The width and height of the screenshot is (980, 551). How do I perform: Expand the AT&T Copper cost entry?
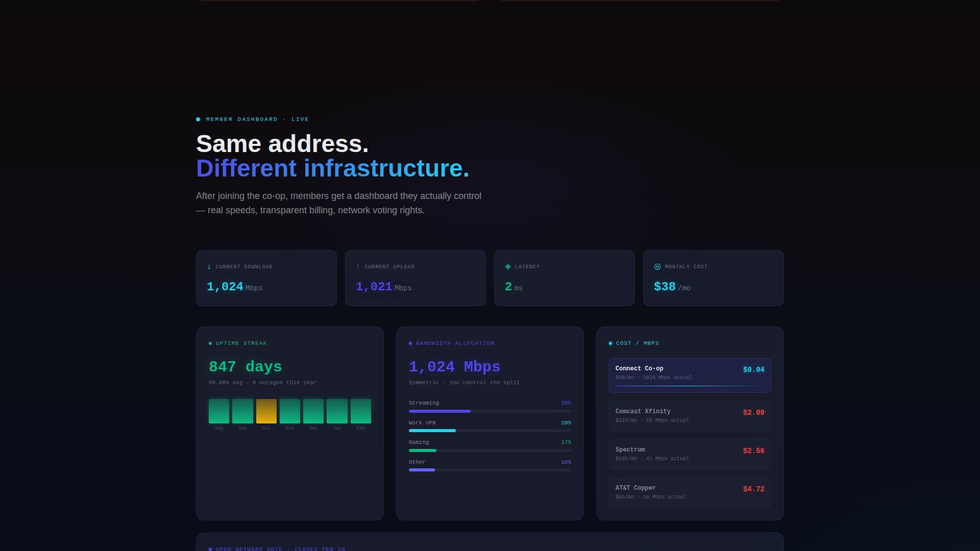click(x=690, y=492)
